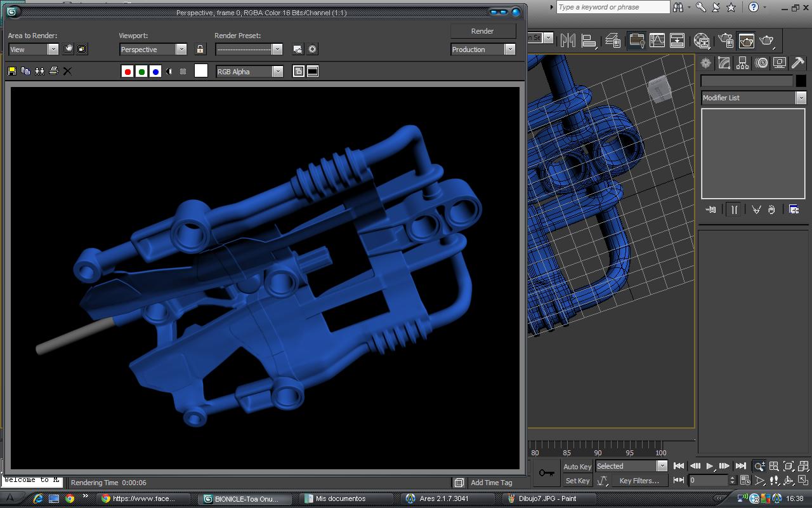Save the rendered image with the disk icon
The image size is (812, 508).
[x=12, y=71]
